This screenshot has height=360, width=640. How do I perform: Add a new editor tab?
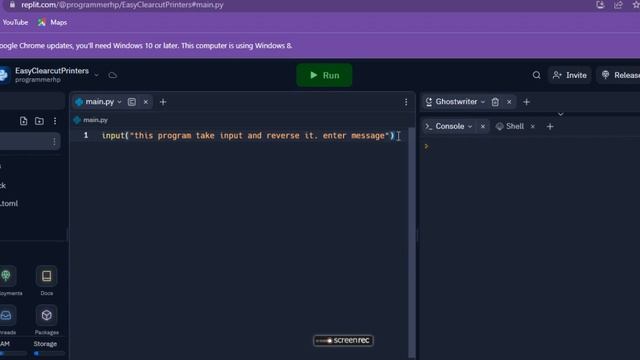(163, 102)
